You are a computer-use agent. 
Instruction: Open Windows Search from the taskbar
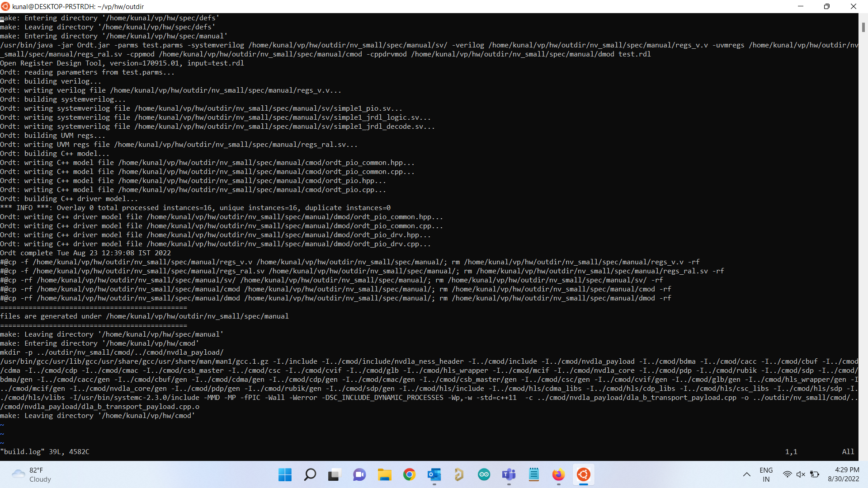coord(310,474)
